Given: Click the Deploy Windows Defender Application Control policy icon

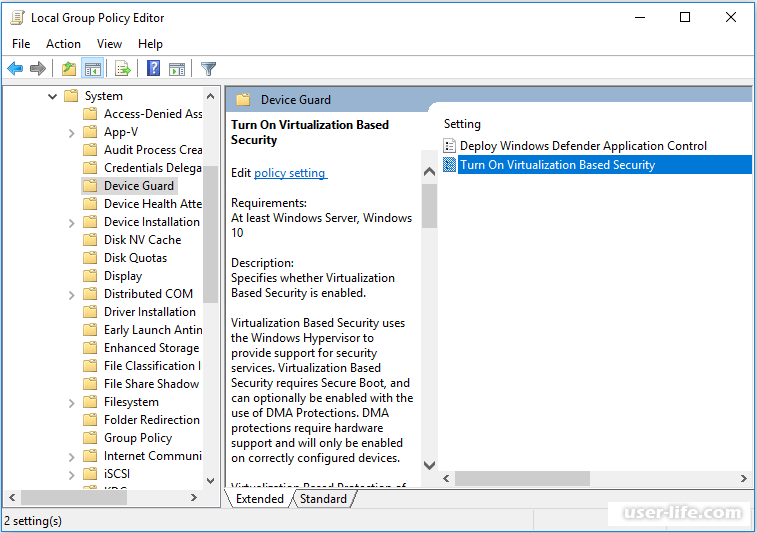Looking at the screenshot, I should (449, 145).
